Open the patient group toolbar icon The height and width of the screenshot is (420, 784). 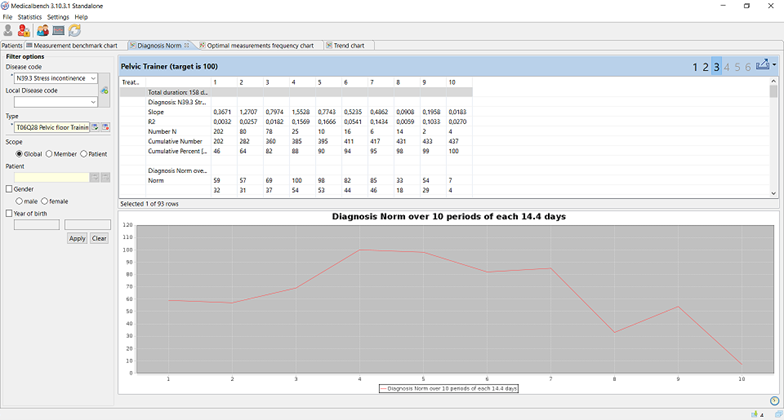[42, 30]
